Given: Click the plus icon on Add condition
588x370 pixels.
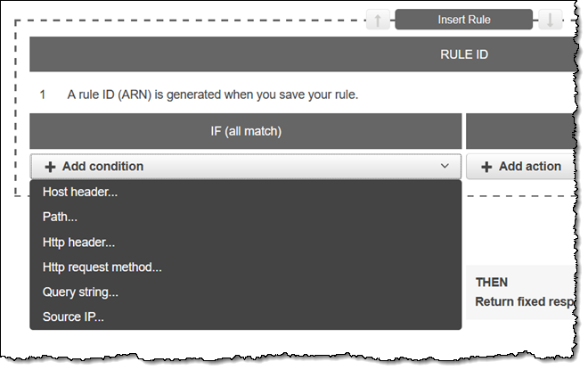Looking at the screenshot, I should tap(50, 167).
